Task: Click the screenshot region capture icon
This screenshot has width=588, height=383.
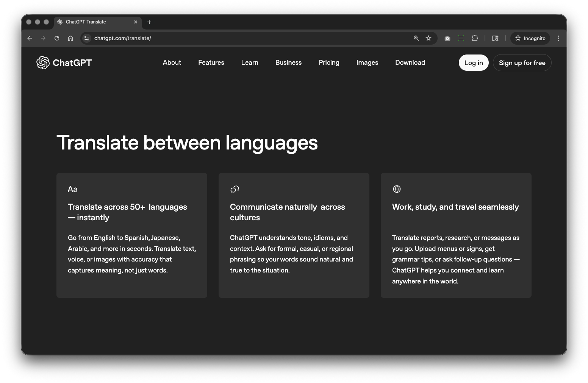Action: [x=461, y=38]
